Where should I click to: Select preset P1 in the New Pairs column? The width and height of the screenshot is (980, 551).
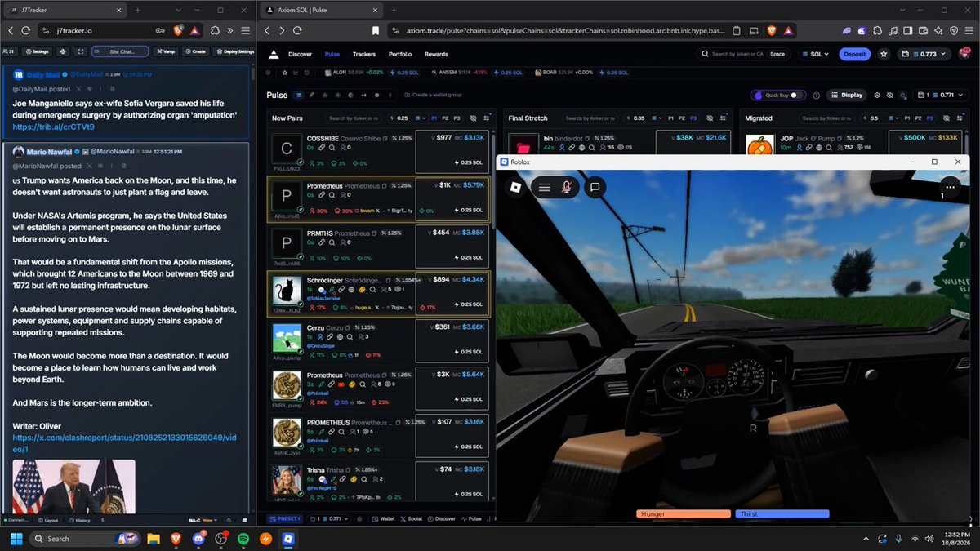(434, 118)
